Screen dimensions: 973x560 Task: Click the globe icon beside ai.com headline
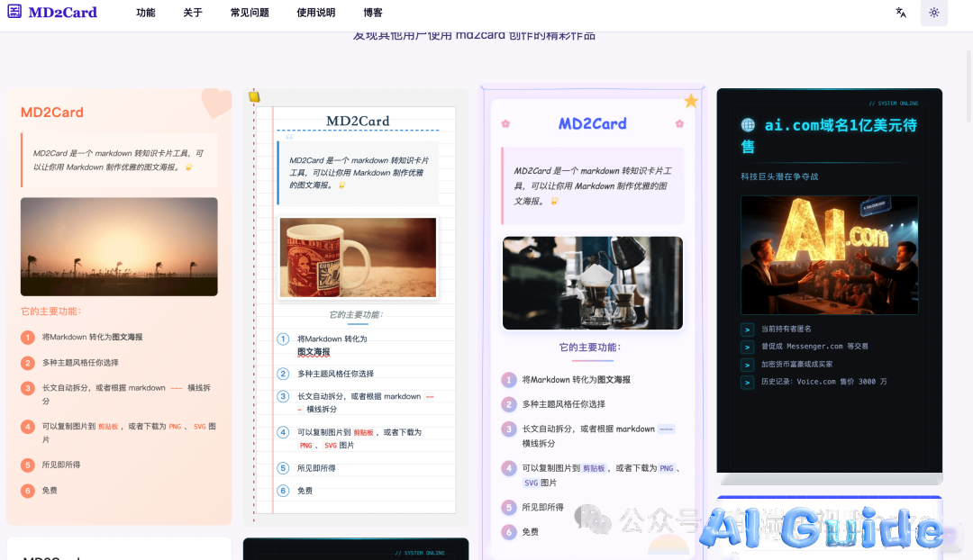coord(748,125)
